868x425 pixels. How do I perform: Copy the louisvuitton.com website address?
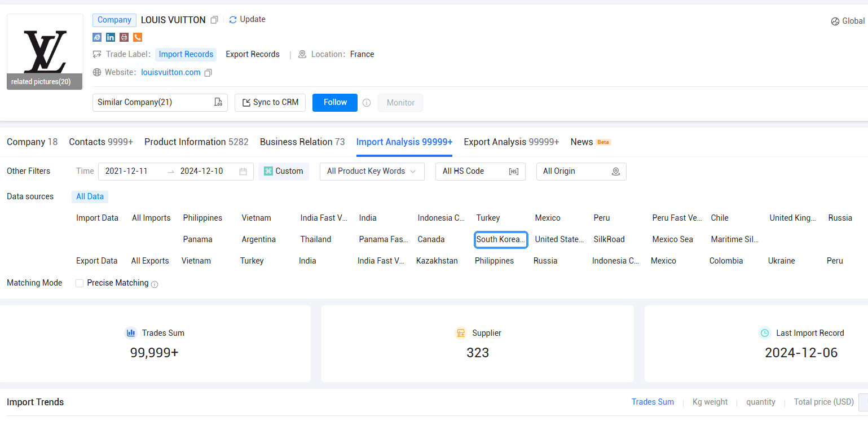click(x=208, y=73)
